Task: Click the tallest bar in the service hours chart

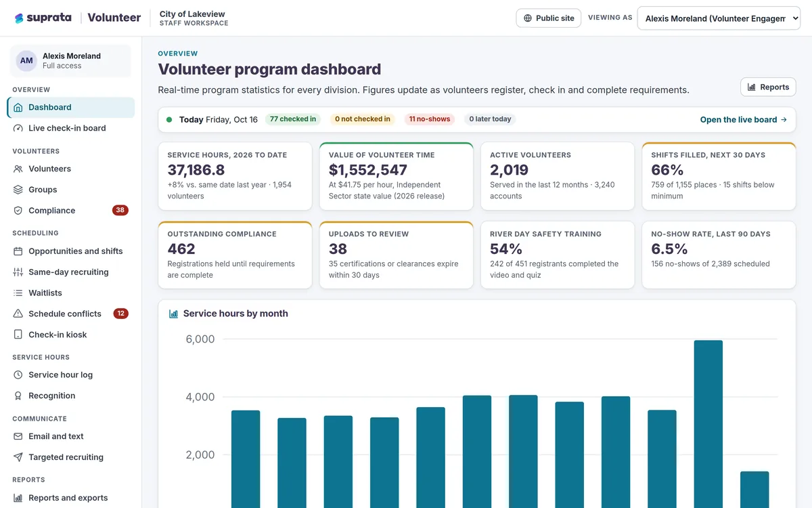Action: click(x=708, y=424)
